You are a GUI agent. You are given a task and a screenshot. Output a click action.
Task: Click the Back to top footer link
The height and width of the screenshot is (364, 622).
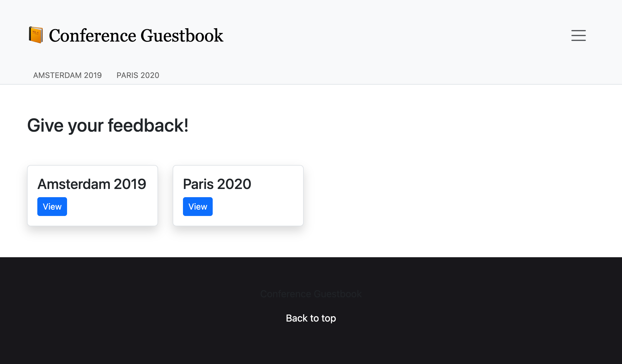[x=311, y=318]
